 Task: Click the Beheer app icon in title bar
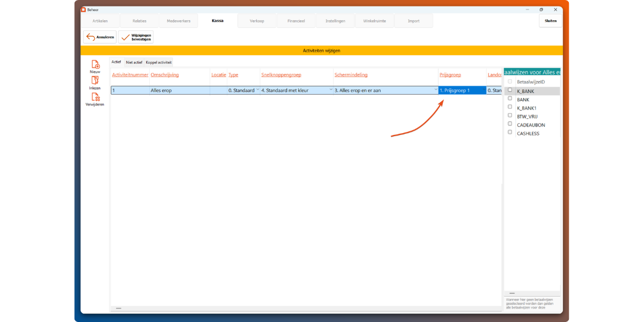pyautogui.click(x=83, y=9)
